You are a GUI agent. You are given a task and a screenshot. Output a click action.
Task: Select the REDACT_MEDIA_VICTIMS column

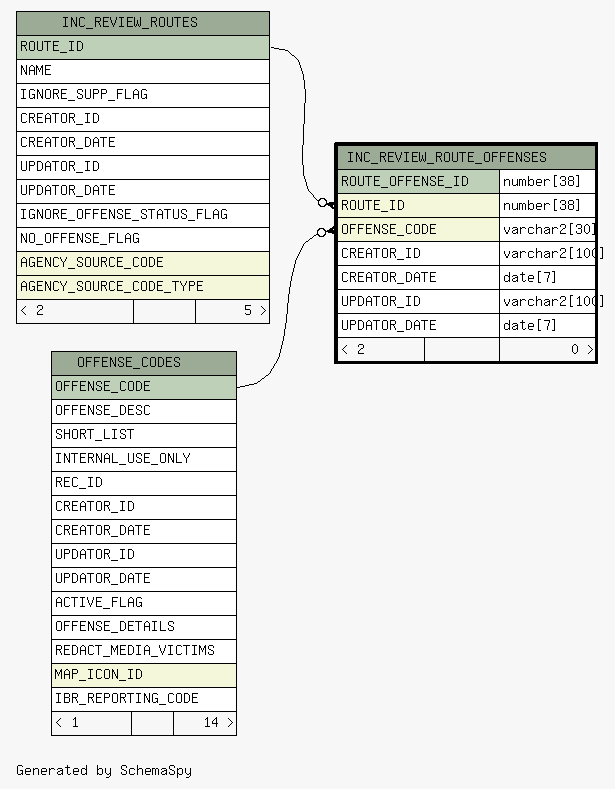click(x=144, y=651)
